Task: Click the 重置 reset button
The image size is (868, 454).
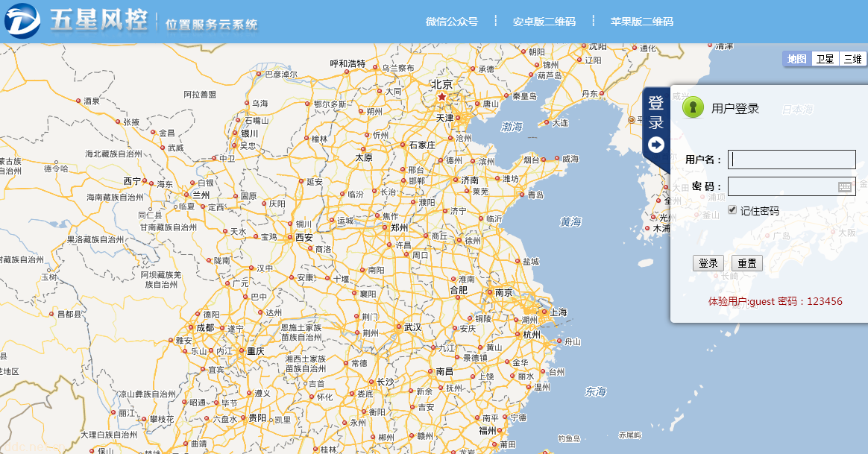Action: pos(746,264)
